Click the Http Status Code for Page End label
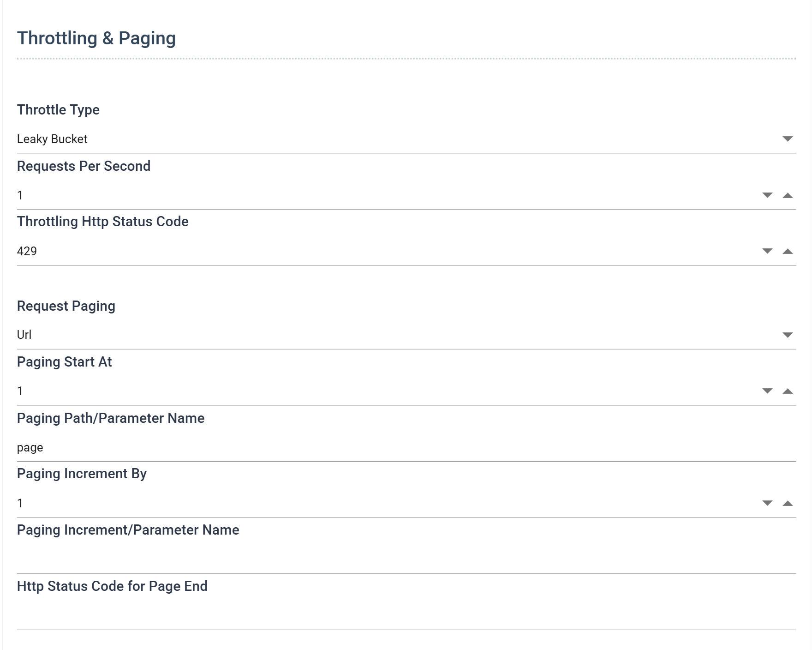 tap(112, 586)
